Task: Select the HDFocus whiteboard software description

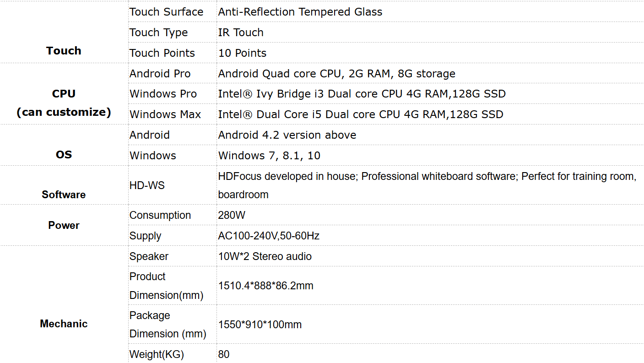Action: [427, 185]
